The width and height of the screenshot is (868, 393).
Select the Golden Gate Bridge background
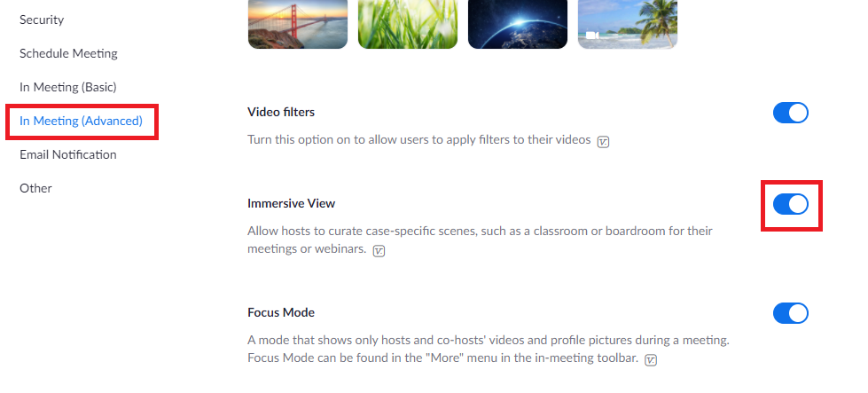pyautogui.click(x=297, y=23)
